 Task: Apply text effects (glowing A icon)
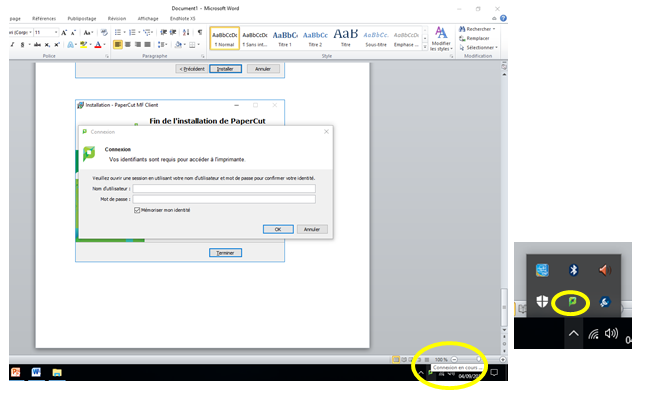(70, 45)
